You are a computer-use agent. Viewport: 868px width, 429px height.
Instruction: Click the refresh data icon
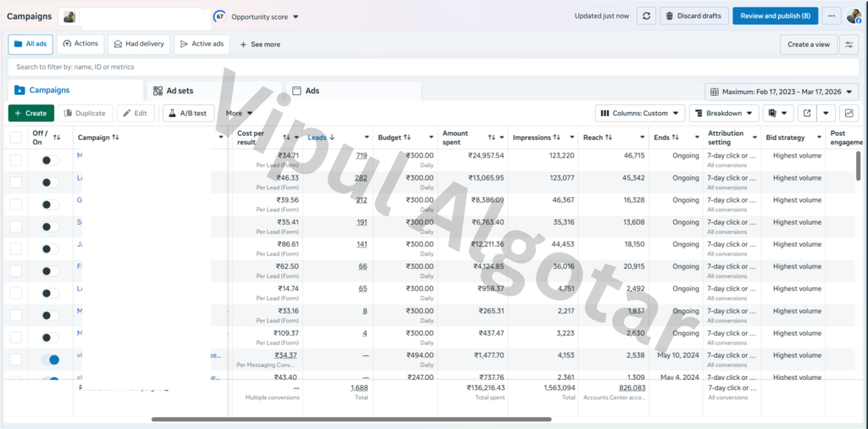(646, 16)
